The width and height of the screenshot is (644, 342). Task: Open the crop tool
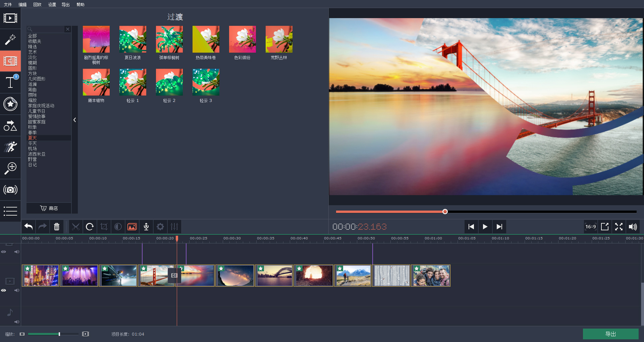[104, 227]
